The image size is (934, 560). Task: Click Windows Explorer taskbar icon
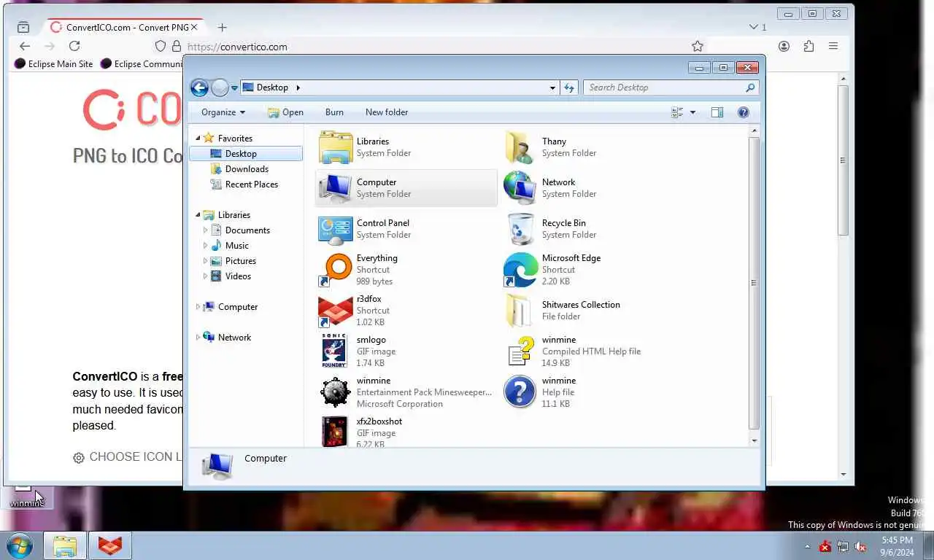[x=65, y=545]
